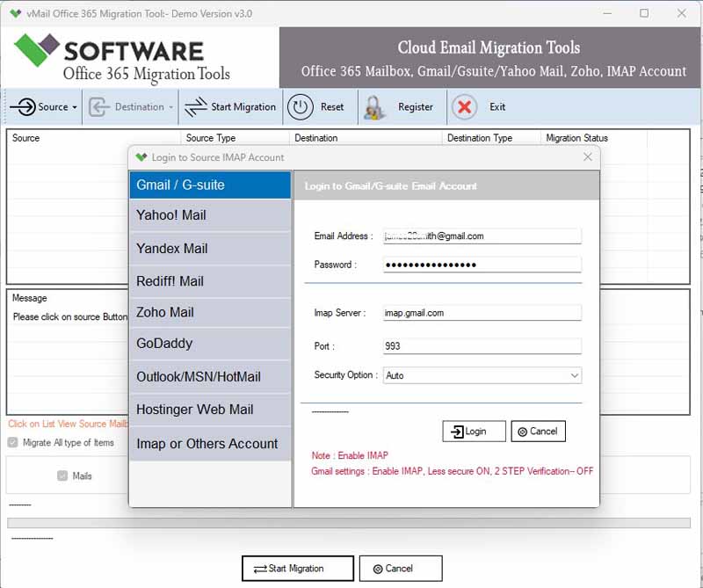
Task: Click the Login button in dialog
Action: pyautogui.click(x=474, y=431)
